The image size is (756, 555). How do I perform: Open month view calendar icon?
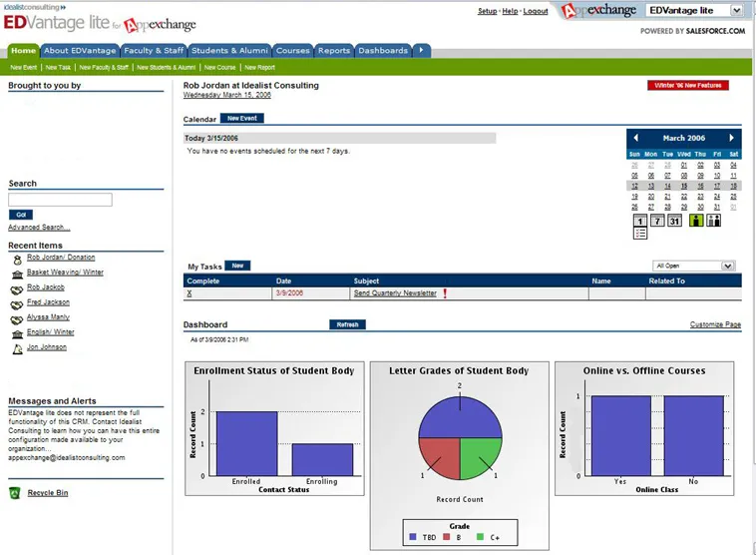click(674, 221)
